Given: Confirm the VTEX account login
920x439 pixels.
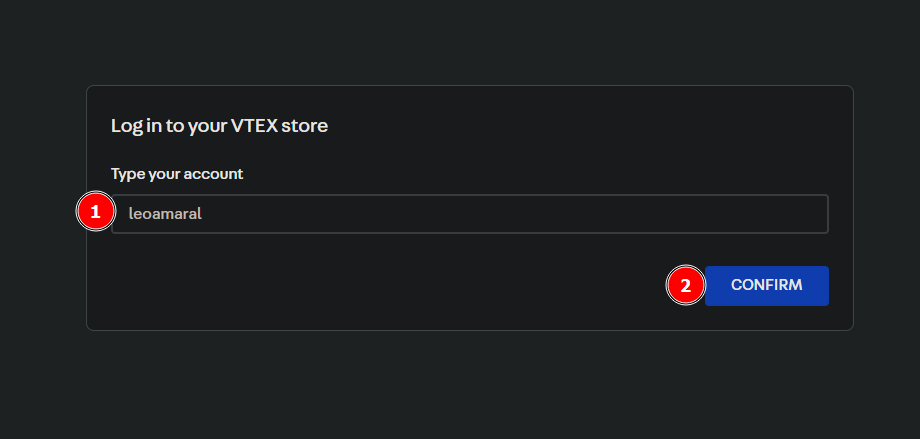Looking at the screenshot, I should point(766,285).
